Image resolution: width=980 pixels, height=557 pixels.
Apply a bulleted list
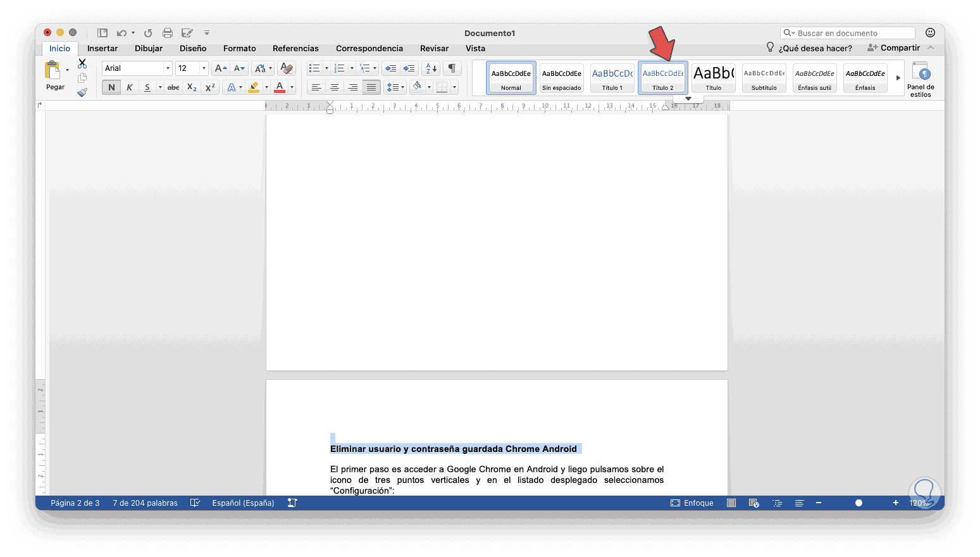(314, 68)
